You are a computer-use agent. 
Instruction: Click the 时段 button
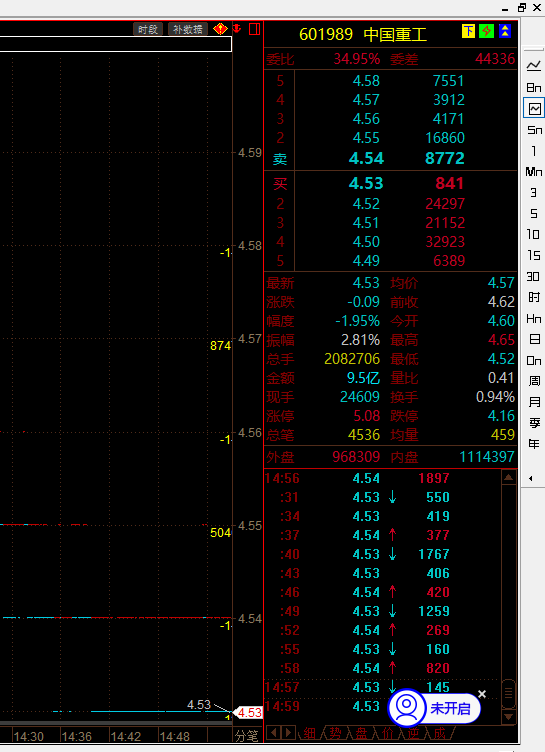pyautogui.click(x=148, y=29)
